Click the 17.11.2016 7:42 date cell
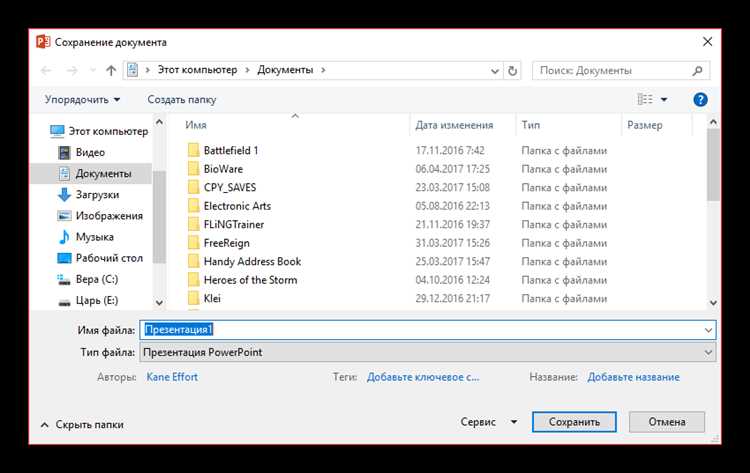 click(x=450, y=151)
